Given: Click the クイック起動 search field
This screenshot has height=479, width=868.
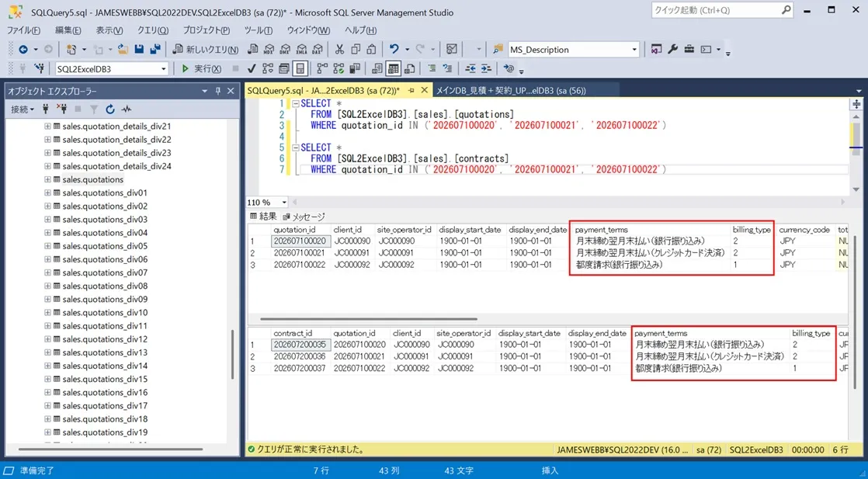Looking at the screenshot, I should tap(722, 11).
